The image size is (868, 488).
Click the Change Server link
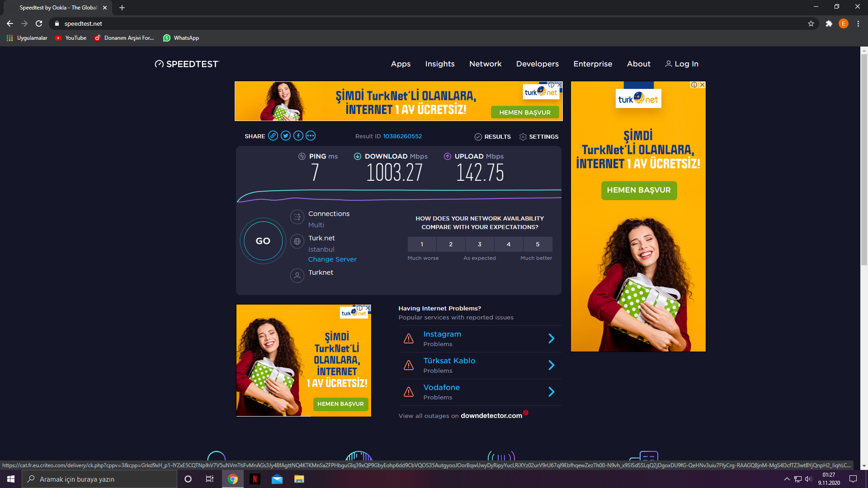pos(332,259)
